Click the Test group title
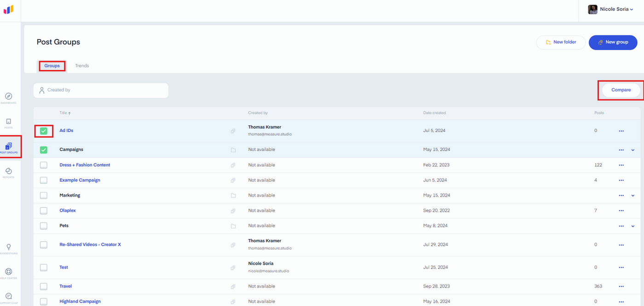The width and height of the screenshot is (644, 306). coord(63,267)
